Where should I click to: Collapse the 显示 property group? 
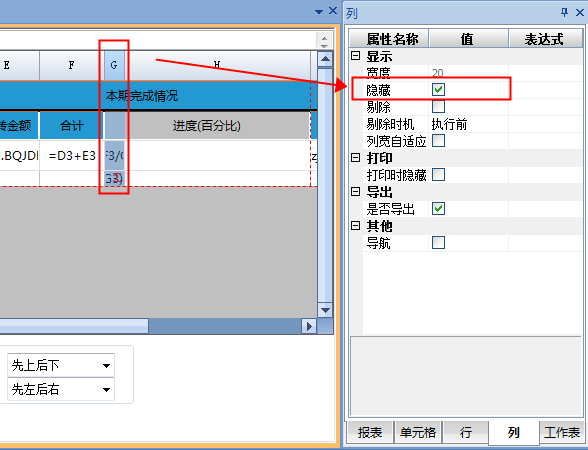[356, 56]
